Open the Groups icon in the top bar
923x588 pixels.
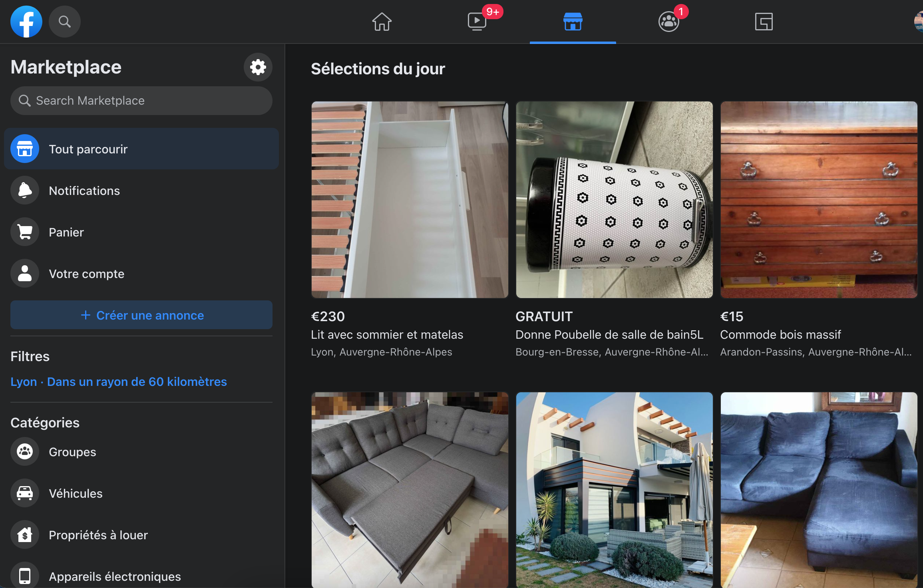point(668,22)
